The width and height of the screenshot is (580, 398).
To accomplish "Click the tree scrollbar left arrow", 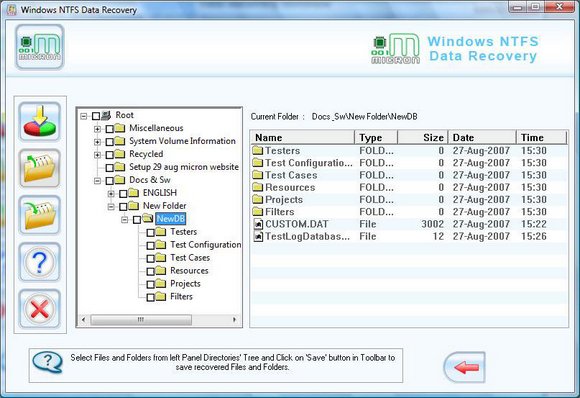I will 84,319.
